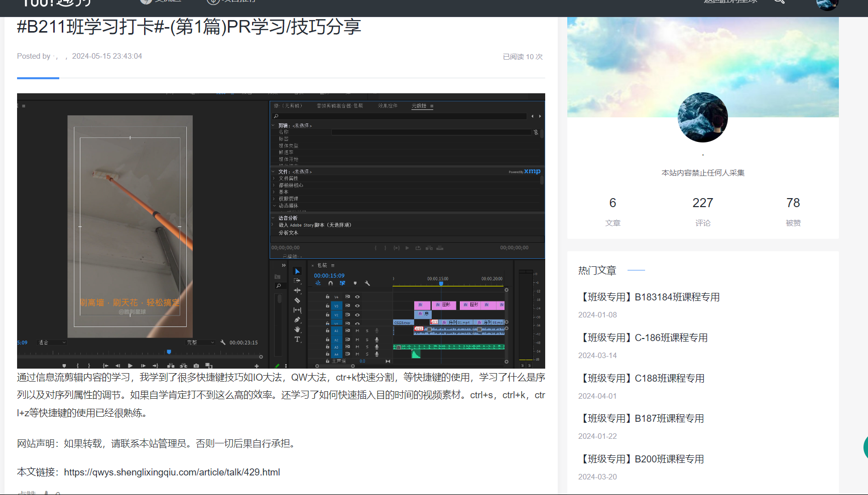
Task: Toggle the lock on track V4
Action: (327, 297)
